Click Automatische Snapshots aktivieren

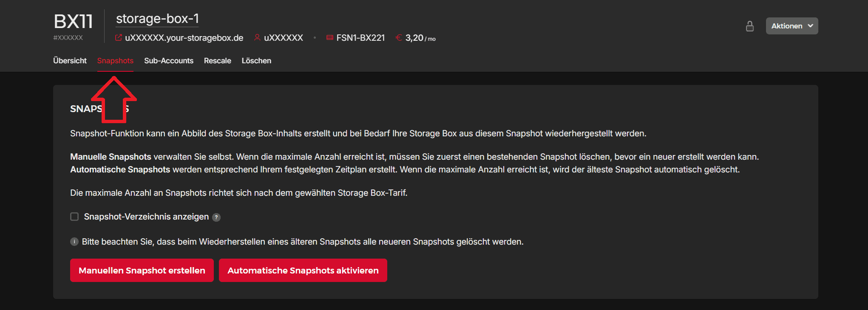303,270
